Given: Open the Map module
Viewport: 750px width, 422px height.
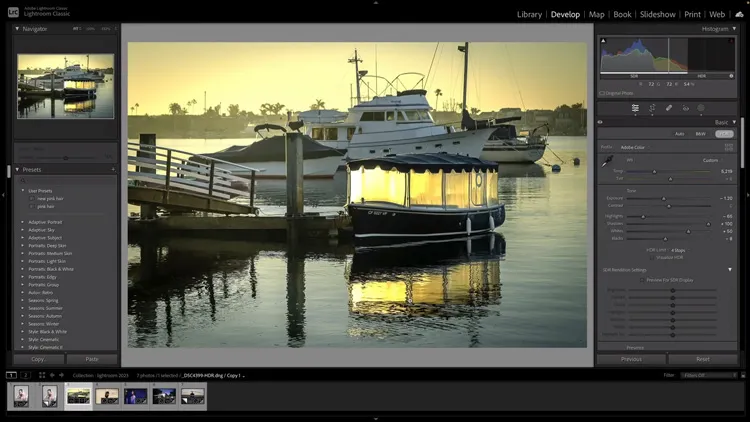Looking at the screenshot, I should [x=596, y=14].
